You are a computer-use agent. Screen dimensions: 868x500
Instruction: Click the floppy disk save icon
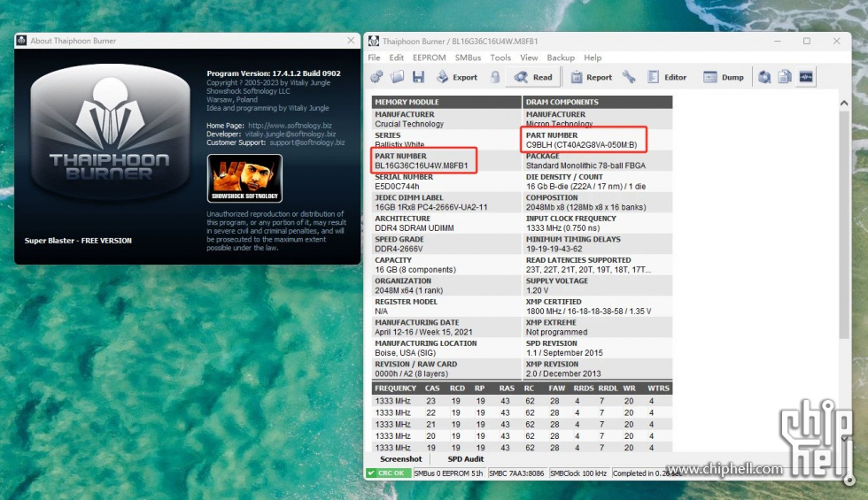click(x=418, y=77)
